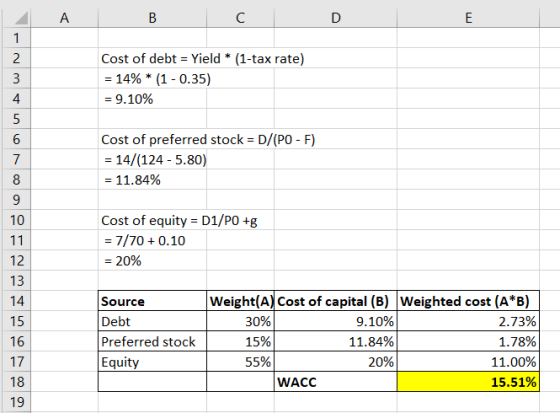Screen dimensions: 560x413
Task: Click 'Cost of equity = D1/P0 +g' cell
Action: coord(152,220)
